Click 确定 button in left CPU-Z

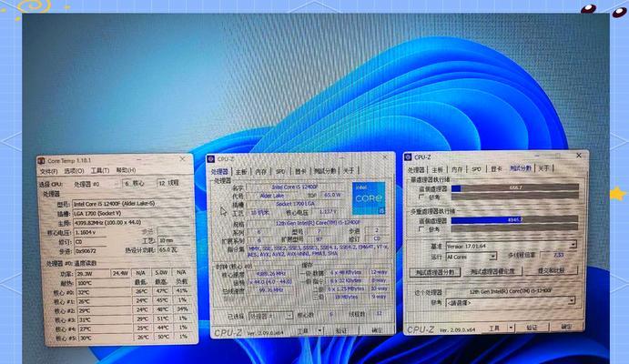pyautogui.click(x=376, y=330)
